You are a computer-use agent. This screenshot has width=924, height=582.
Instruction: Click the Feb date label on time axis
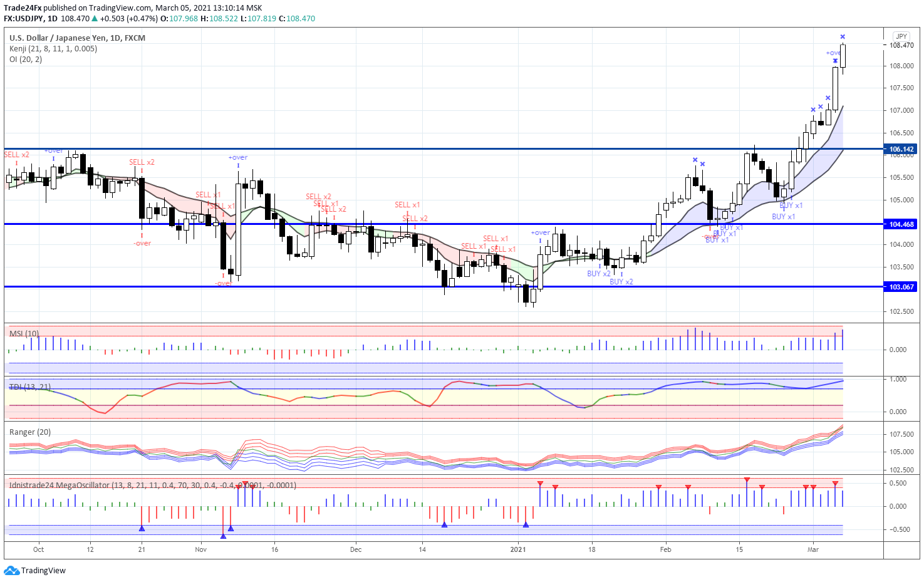click(665, 549)
